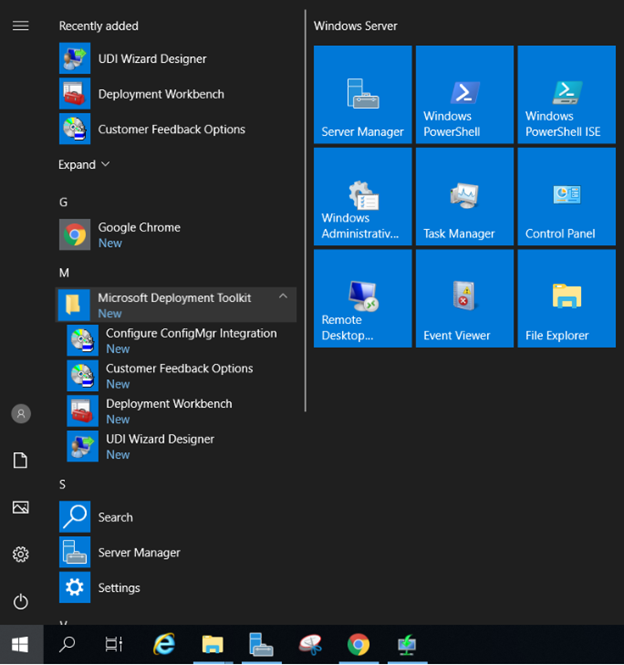
Task: Open Settings from the app list
Action: 177,587
